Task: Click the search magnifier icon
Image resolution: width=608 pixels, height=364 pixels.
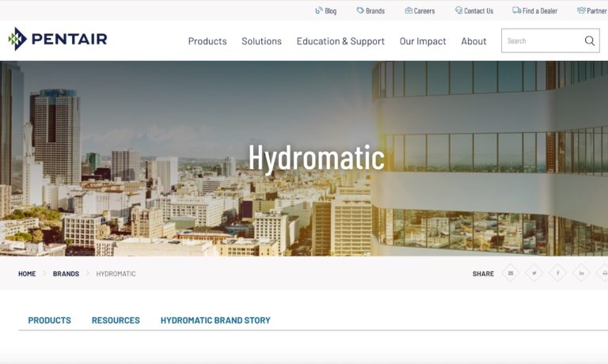Action: (589, 40)
